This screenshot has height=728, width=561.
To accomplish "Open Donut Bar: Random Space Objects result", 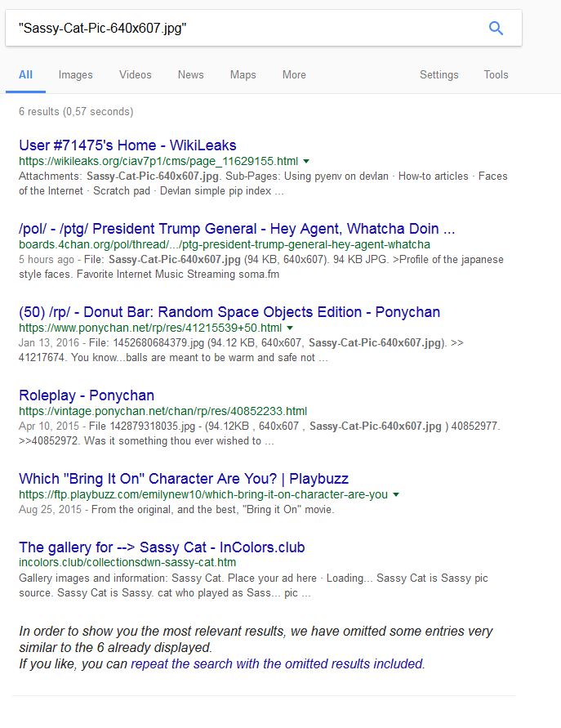I will 229,312.
